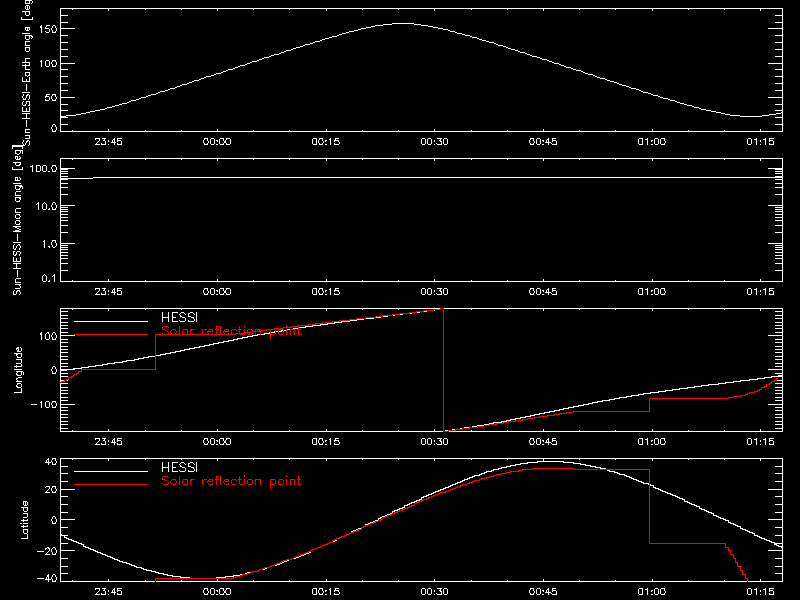Click the HESSI legend label in Latitude plot
This screenshot has width=800, height=600.
pos(179,467)
